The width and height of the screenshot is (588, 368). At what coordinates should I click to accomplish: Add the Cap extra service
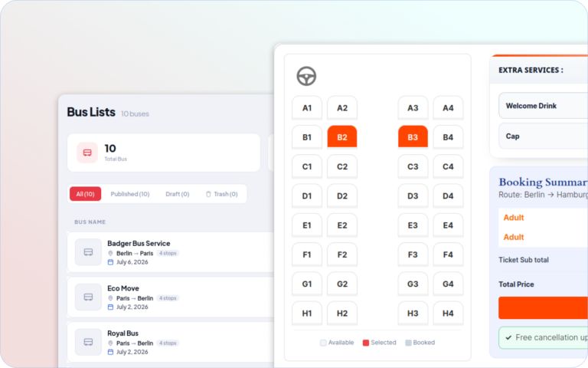pyautogui.click(x=543, y=136)
